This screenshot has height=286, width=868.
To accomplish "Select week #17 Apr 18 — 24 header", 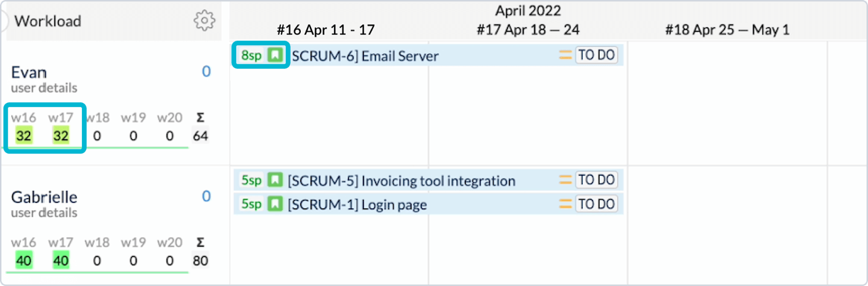I will click(528, 30).
